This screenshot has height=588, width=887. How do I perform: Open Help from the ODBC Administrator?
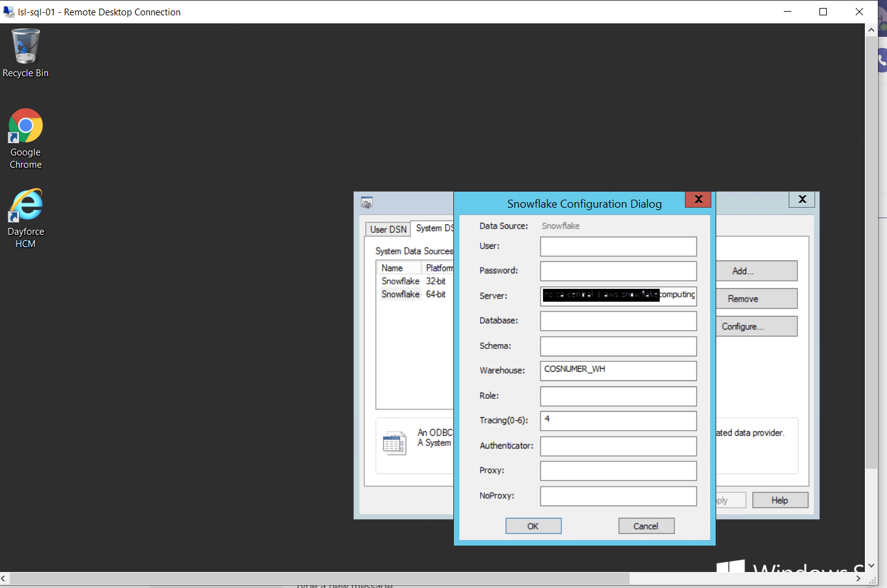click(x=780, y=500)
